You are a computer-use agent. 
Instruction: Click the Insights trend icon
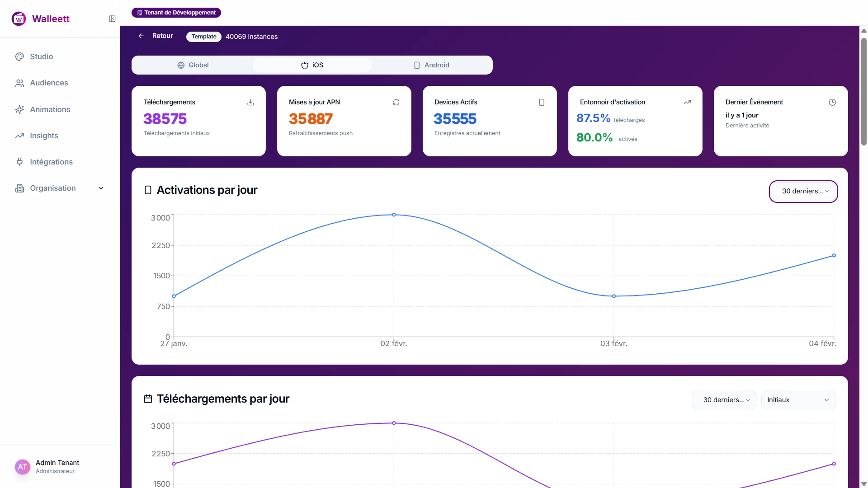[19, 136]
